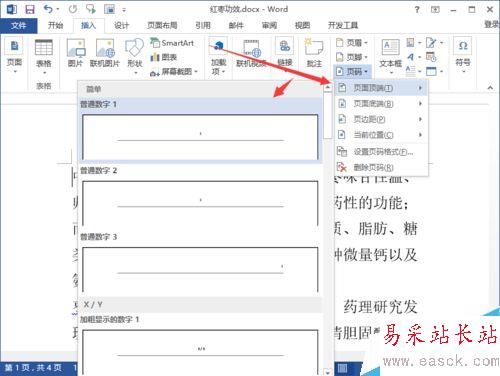Viewport: 500px width, 376px height.
Task: Collapse the ribbon with the caret
Action: 490,88
